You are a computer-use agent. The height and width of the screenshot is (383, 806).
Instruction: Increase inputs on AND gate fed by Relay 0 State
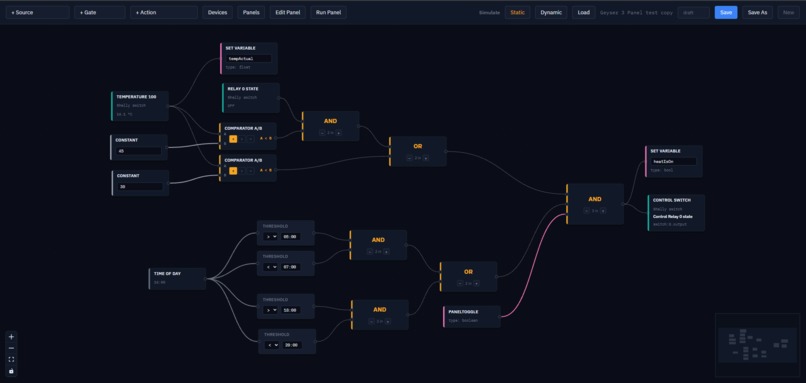pos(339,133)
